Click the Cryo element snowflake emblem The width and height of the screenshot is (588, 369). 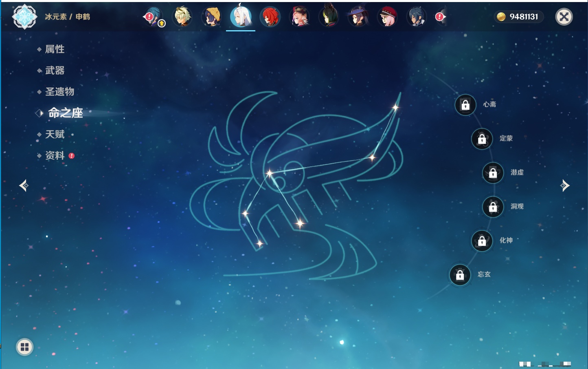click(x=24, y=17)
